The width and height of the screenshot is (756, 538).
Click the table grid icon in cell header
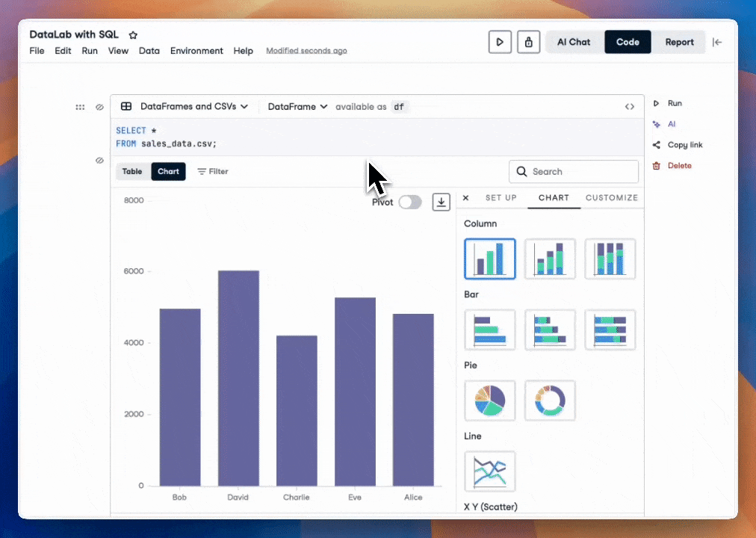click(126, 107)
